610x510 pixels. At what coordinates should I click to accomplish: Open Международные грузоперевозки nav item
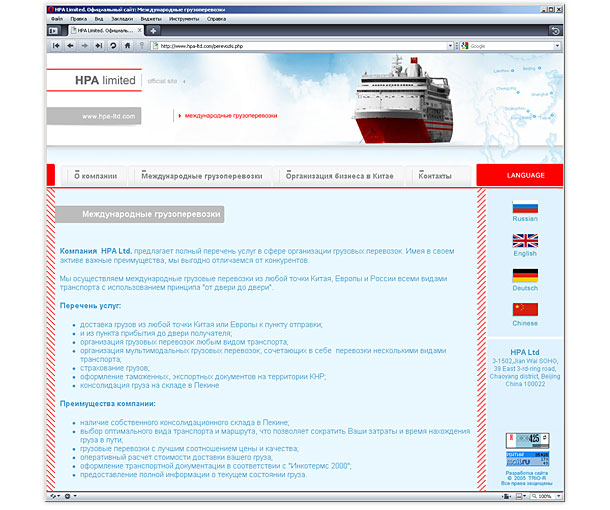pos(202,176)
